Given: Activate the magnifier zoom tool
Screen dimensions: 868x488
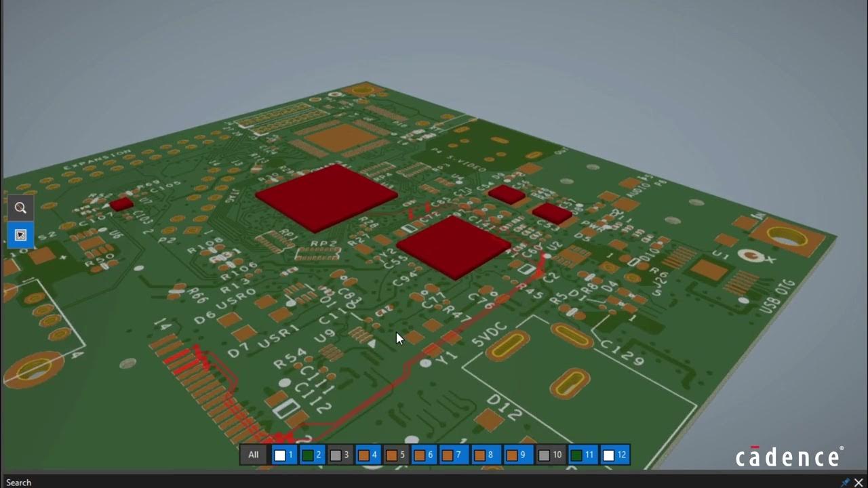Looking at the screenshot, I should (20, 208).
